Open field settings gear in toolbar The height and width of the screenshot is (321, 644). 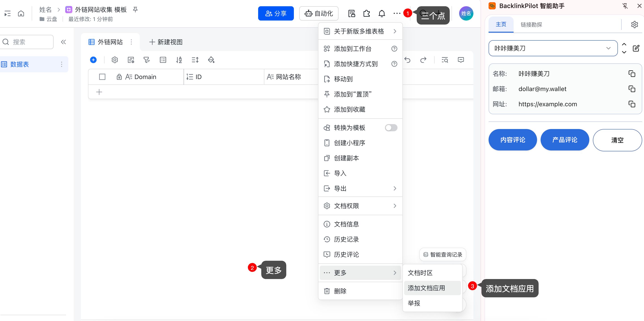tap(115, 60)
